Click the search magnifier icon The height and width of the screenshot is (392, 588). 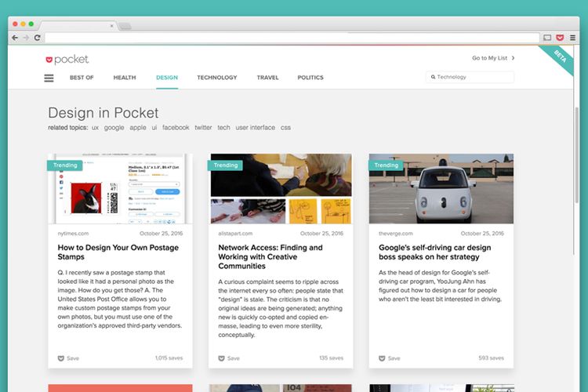(x=433, y=77)
